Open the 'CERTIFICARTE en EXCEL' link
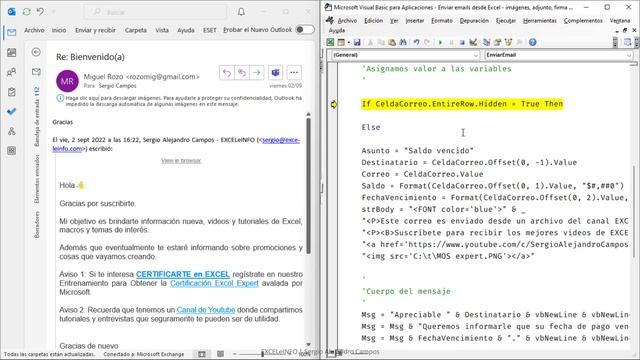This screenshot has width=640, height=360. tap(183, 274)
